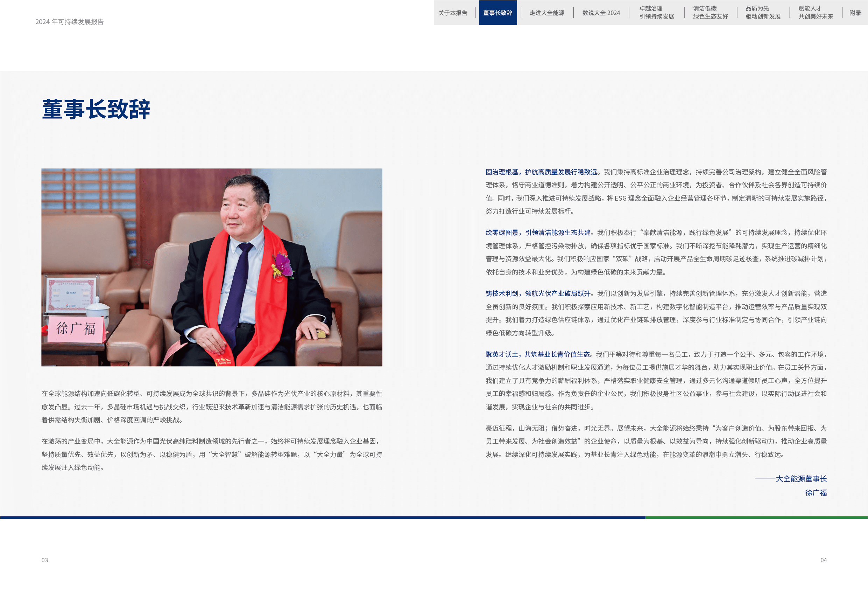Open 赋能人才 共创美好未来 section tab
868x590 pixels.
pos(815,13)
